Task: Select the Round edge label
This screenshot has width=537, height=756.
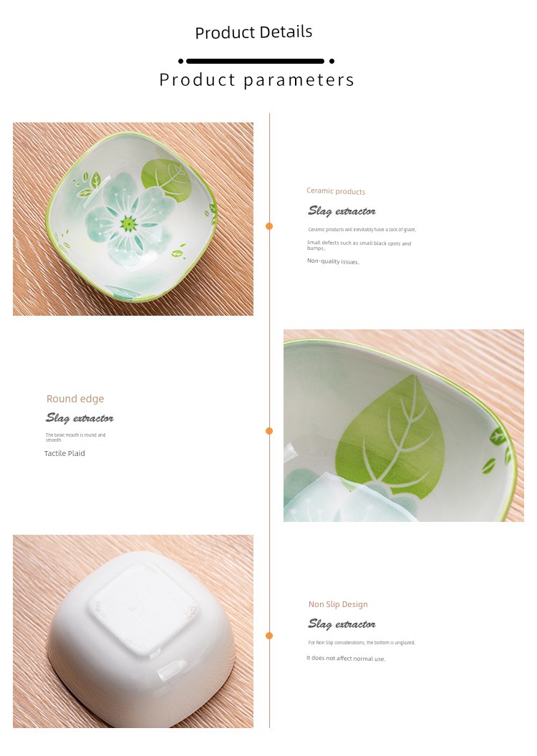Action: 75,399
